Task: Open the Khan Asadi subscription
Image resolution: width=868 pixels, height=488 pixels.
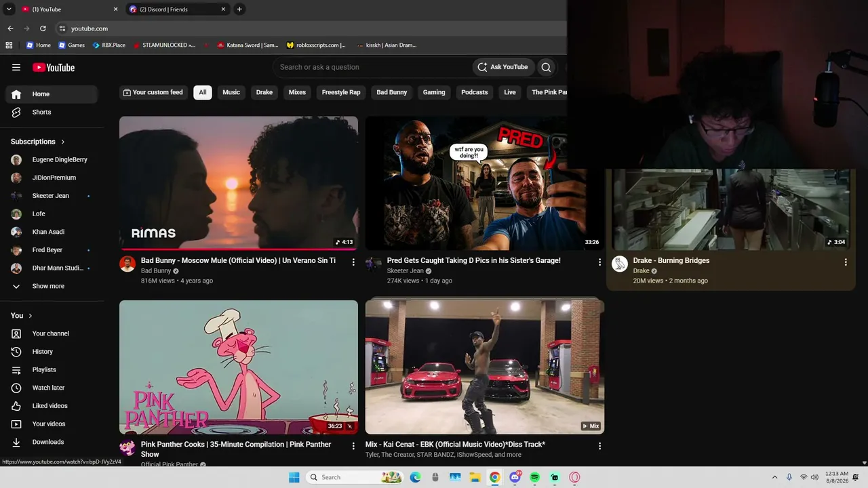Action: click(52, 232)
